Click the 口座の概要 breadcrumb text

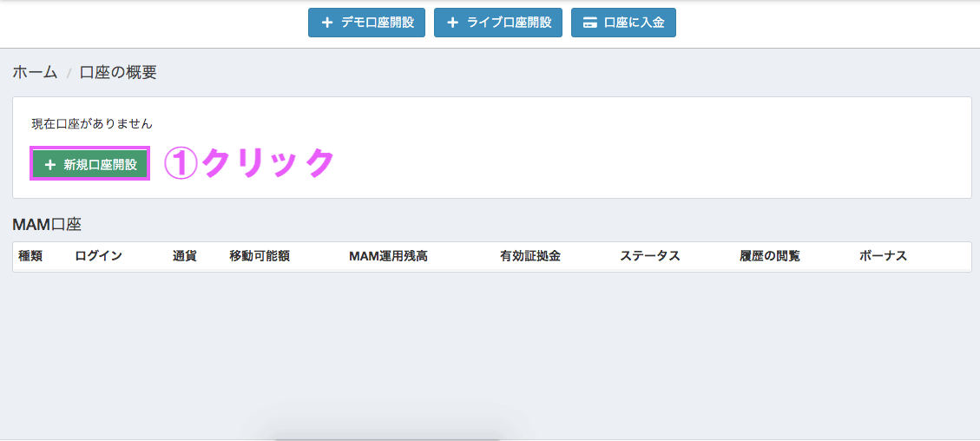[x=118, y=72]
